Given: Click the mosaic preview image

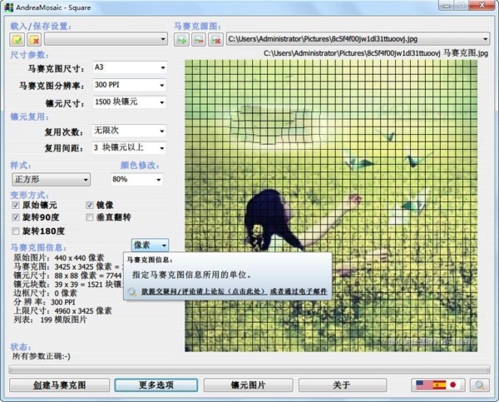Looking at the screenshot, I should coord(331,206).
